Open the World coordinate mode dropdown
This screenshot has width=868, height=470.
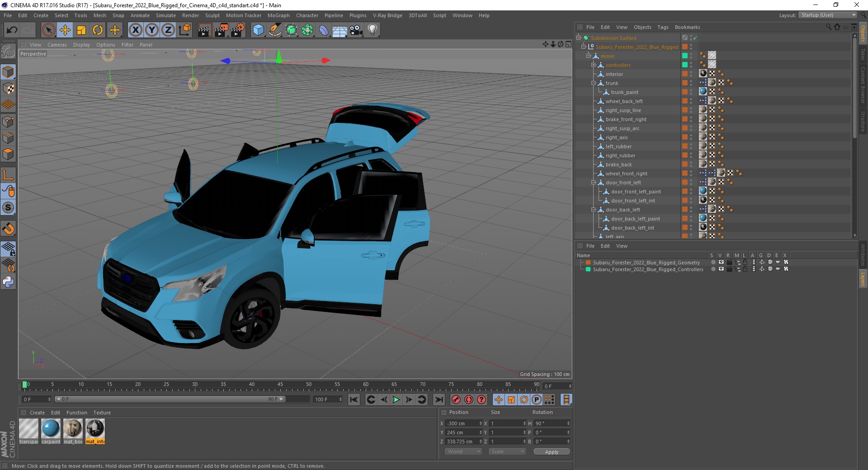pyautogui.click(x=463, y=451)
